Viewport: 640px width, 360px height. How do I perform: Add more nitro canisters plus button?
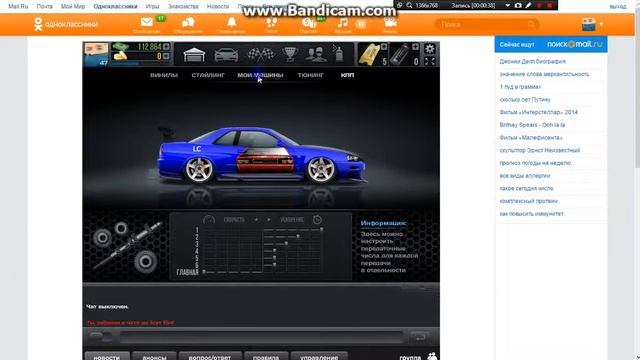415,47
